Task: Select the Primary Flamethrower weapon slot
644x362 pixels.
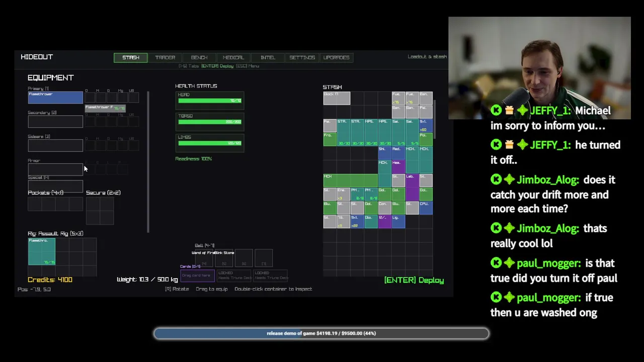Action: pos(55,98)
